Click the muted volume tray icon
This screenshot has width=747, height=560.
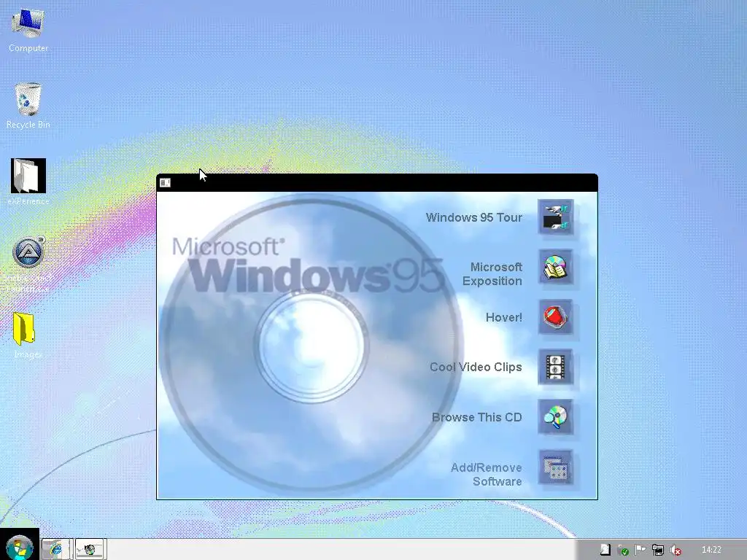(x=676, y=550)
